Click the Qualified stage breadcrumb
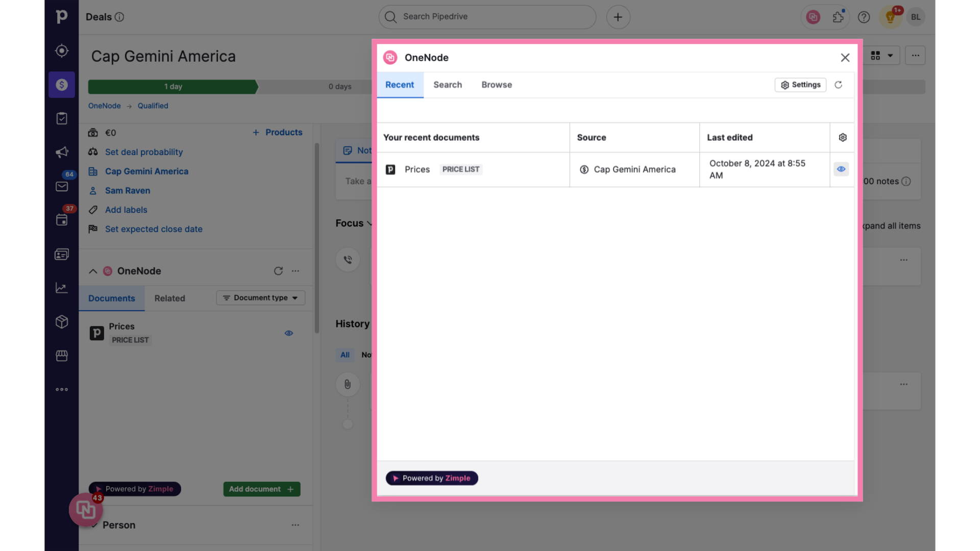 pyautogui.click(x=153, y=106)
